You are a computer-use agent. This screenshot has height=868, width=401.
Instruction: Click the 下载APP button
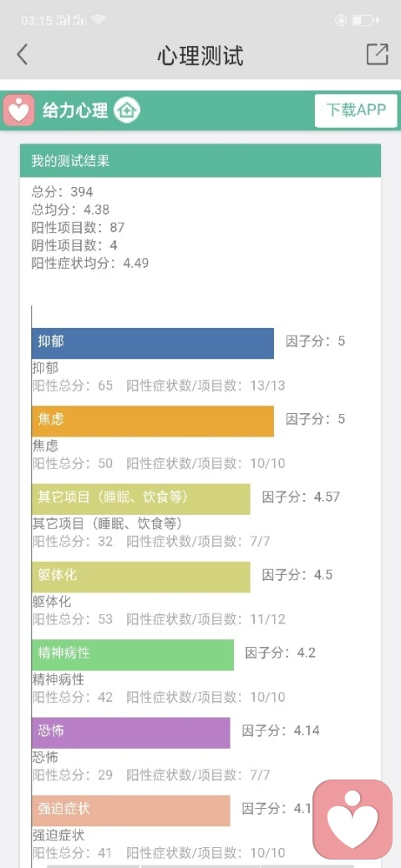tap(356, 111)
